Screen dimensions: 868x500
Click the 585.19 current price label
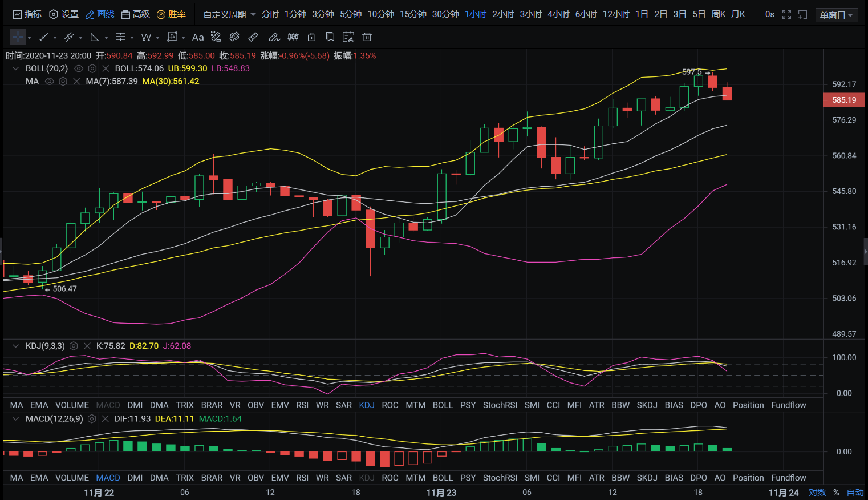click(843, 100)
